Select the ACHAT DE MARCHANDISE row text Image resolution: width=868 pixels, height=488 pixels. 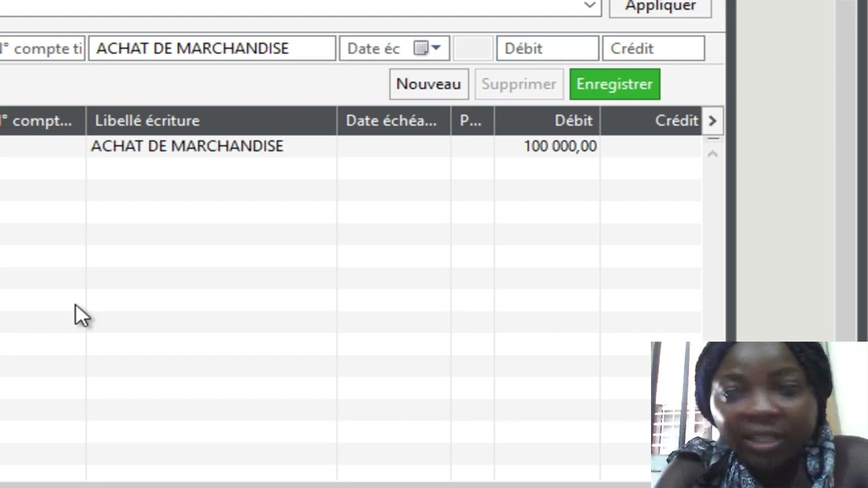coord(187,146)
